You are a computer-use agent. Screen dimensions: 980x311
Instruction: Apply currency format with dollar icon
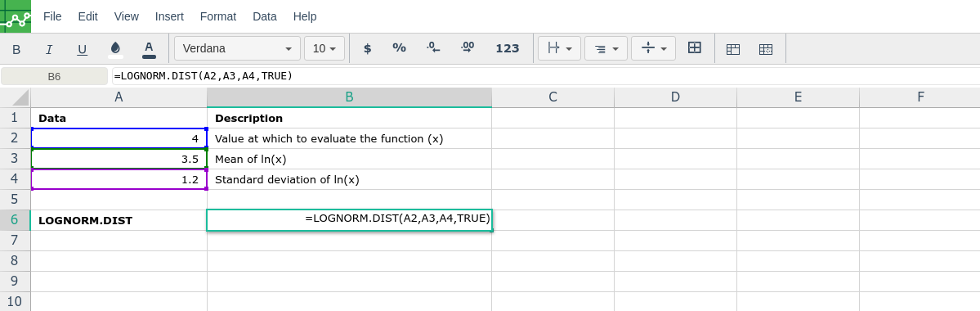(x=368, y=48)
